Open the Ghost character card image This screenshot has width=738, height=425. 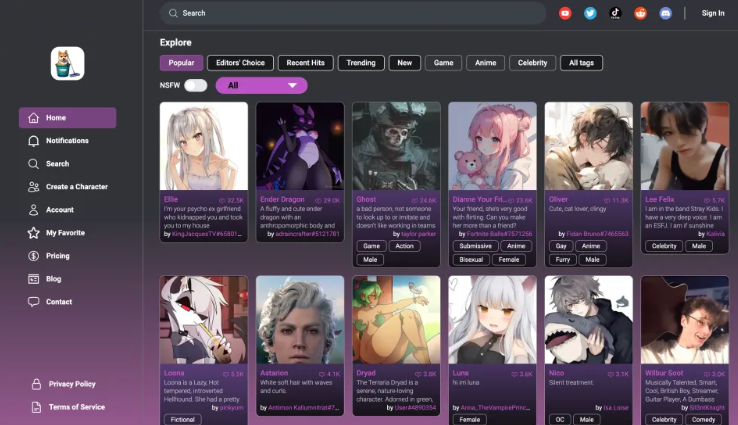coord(396,146)
